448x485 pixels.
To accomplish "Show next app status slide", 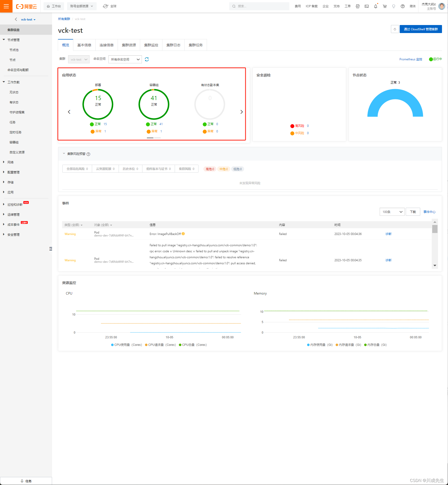I will (x=242, y=112).
